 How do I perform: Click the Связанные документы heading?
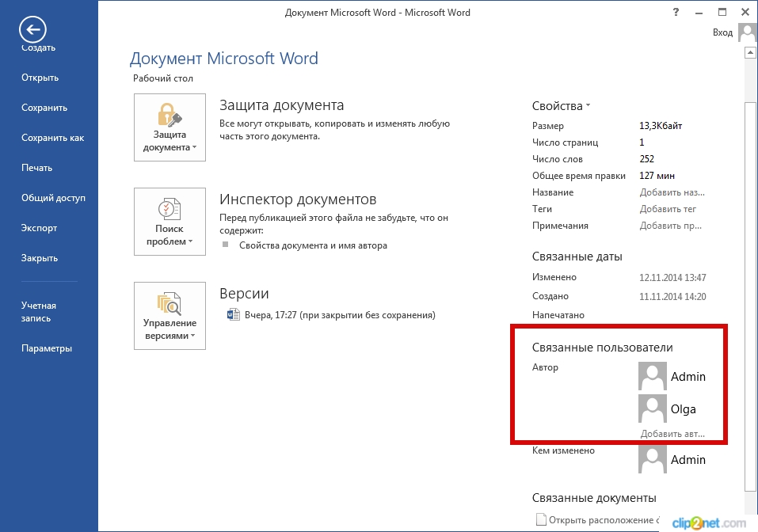tap(594, 498)
